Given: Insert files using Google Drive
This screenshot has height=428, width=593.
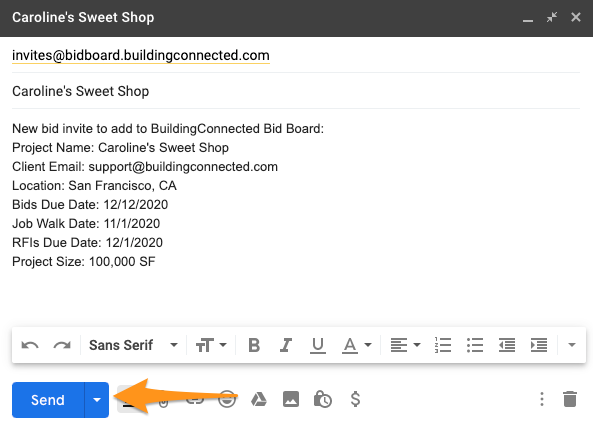Looking at the screenshot, I should 259,400.
